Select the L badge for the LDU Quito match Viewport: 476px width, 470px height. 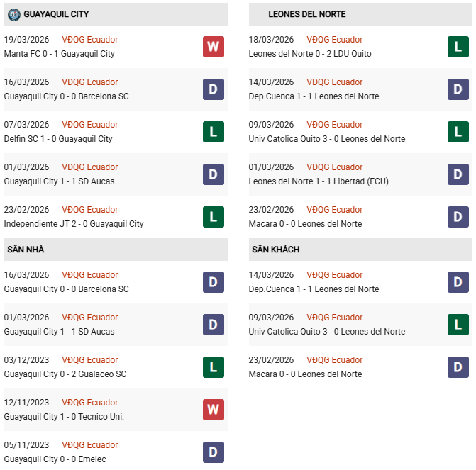[458, 47]
